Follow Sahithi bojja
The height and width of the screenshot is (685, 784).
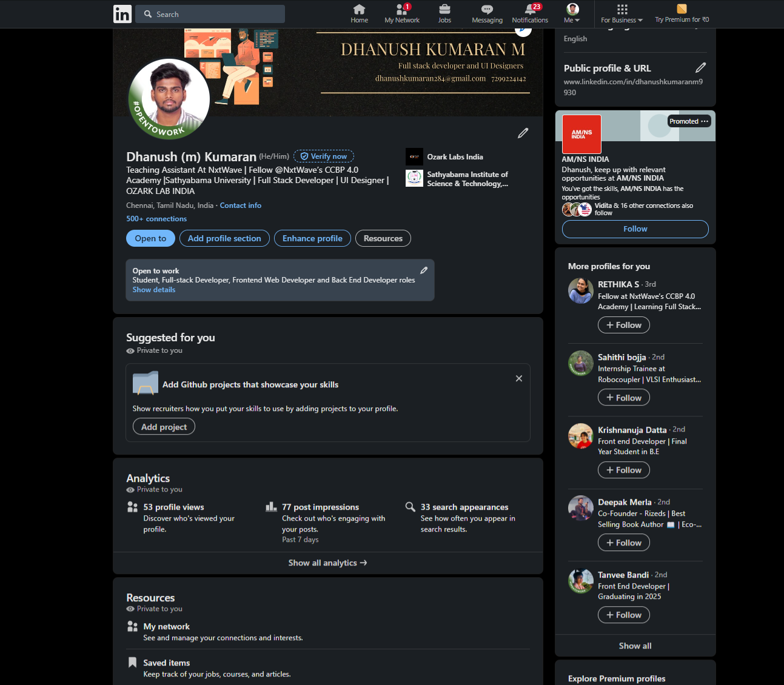click(623, 398)
